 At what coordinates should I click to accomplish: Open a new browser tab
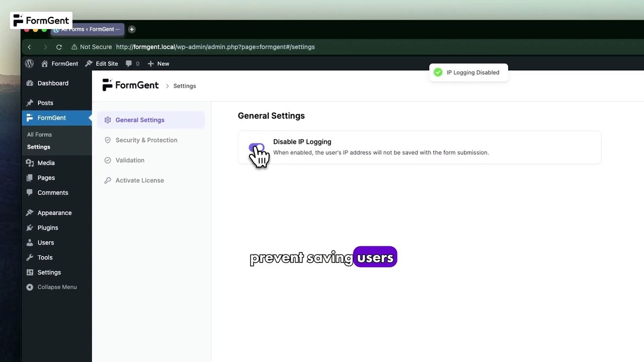(x=132, y=29)
